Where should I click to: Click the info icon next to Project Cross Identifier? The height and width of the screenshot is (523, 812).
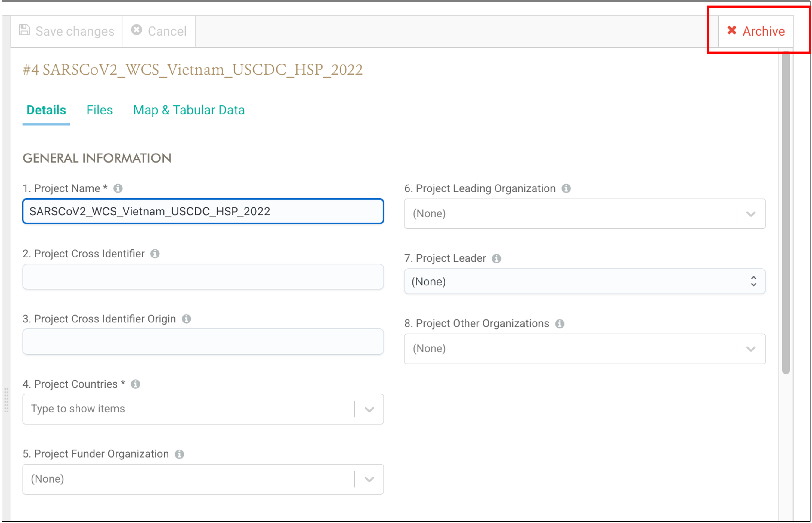click(155, 253)
